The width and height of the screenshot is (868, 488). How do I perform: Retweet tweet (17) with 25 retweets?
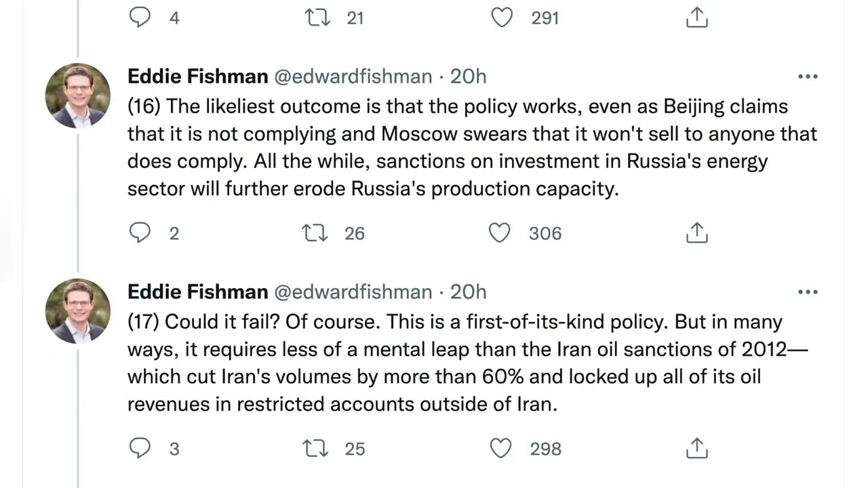315,448
